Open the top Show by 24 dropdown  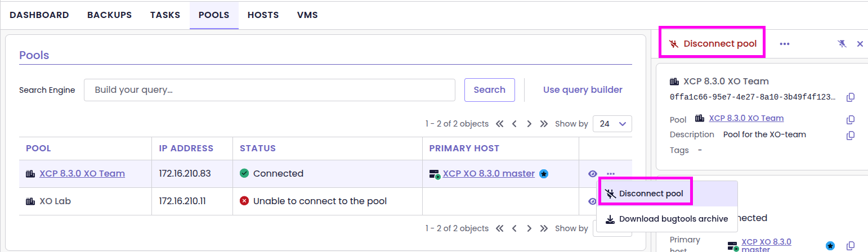point(612,124)
